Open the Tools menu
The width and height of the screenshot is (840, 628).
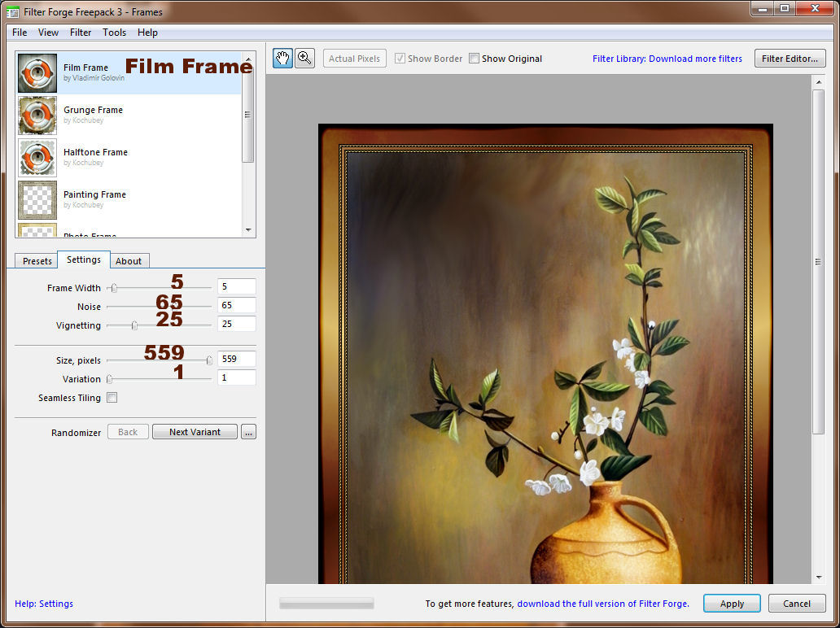pyautogui.click(x=114, y=32)
